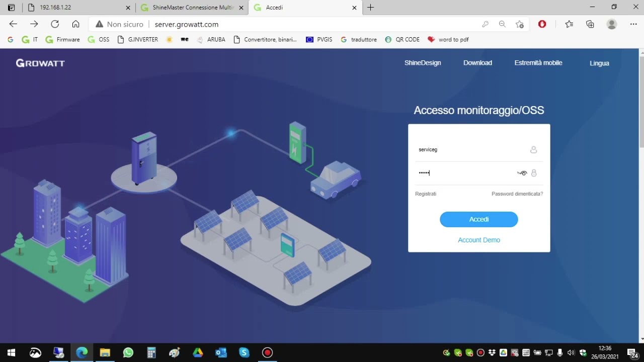Open the Favorites list

(569, 24)
